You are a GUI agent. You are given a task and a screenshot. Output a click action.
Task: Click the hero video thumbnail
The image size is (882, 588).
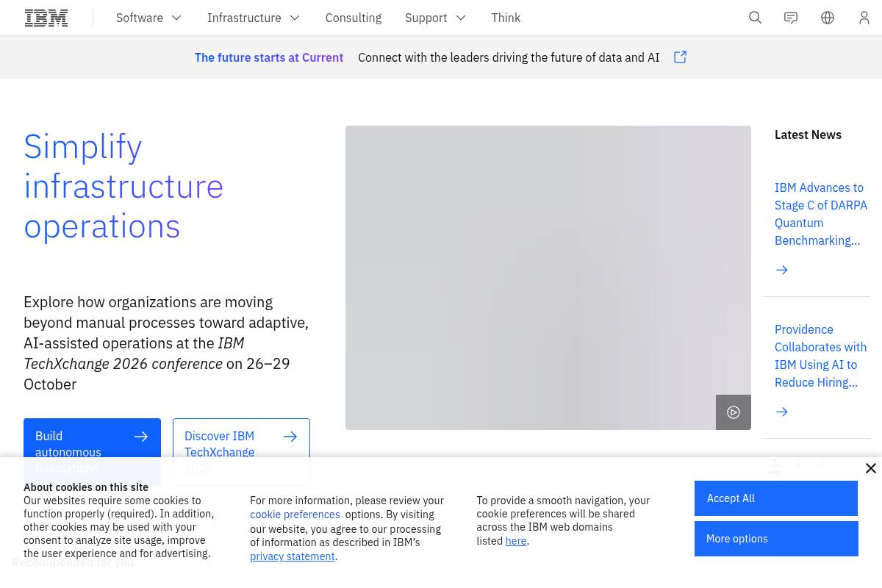548,278
